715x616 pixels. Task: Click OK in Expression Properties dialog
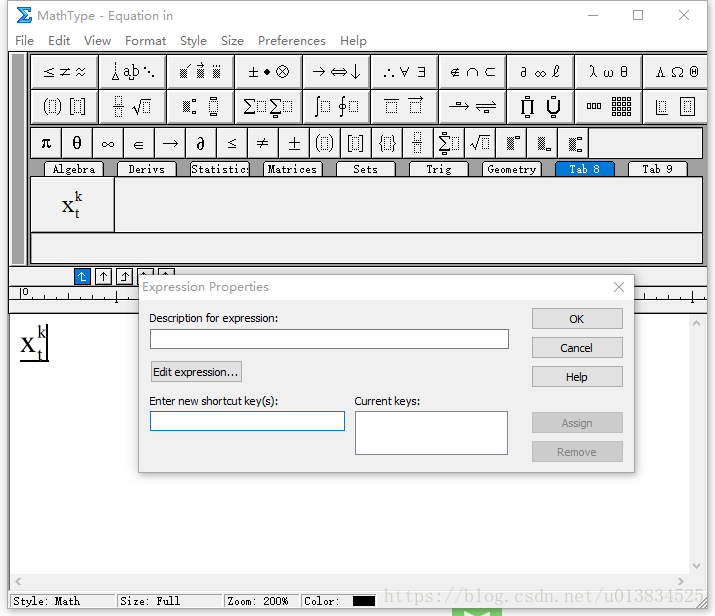pos(577,319)
